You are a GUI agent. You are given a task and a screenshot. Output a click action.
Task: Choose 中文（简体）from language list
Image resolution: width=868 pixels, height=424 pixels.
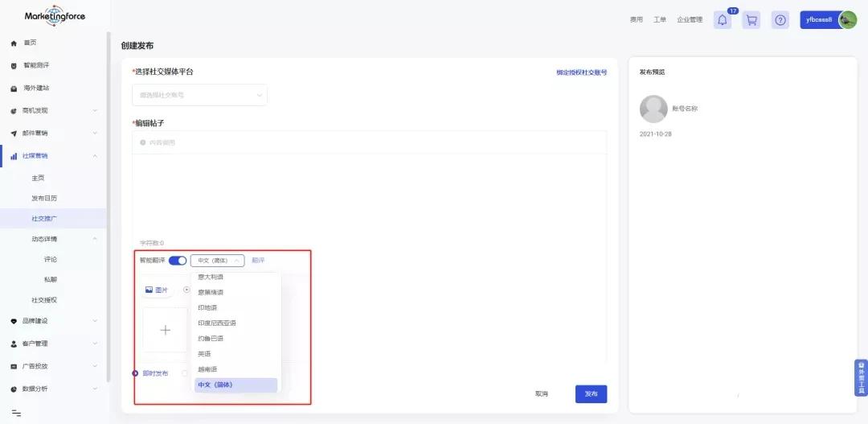235,385
